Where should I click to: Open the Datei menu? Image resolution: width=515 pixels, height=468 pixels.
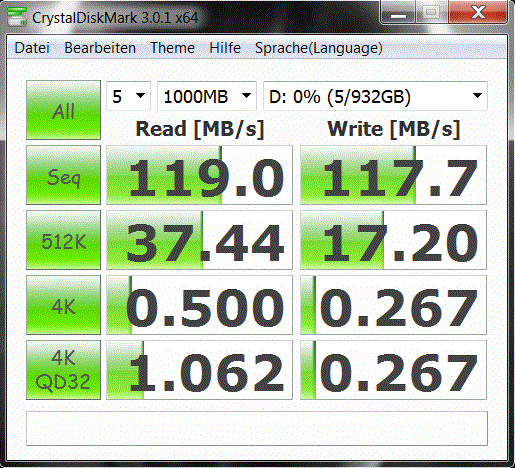[x=32, y=48]
